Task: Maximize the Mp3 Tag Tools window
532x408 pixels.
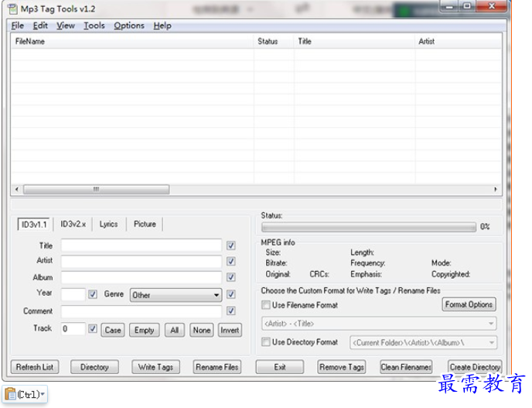Action: coord(467,5)
